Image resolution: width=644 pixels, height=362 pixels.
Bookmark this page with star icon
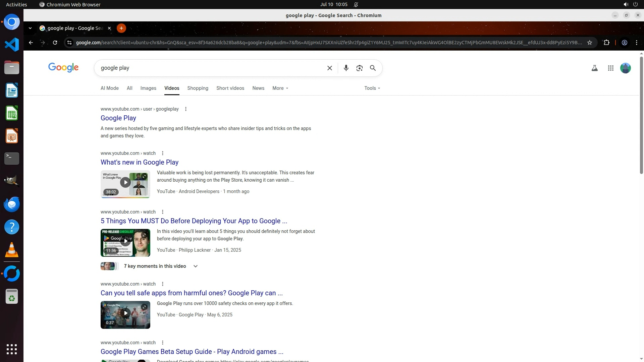click(x=589, y=43)
